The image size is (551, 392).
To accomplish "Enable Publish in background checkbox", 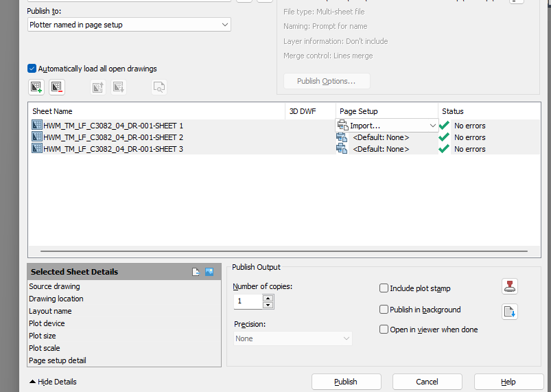I will click(x=384, y=310).
